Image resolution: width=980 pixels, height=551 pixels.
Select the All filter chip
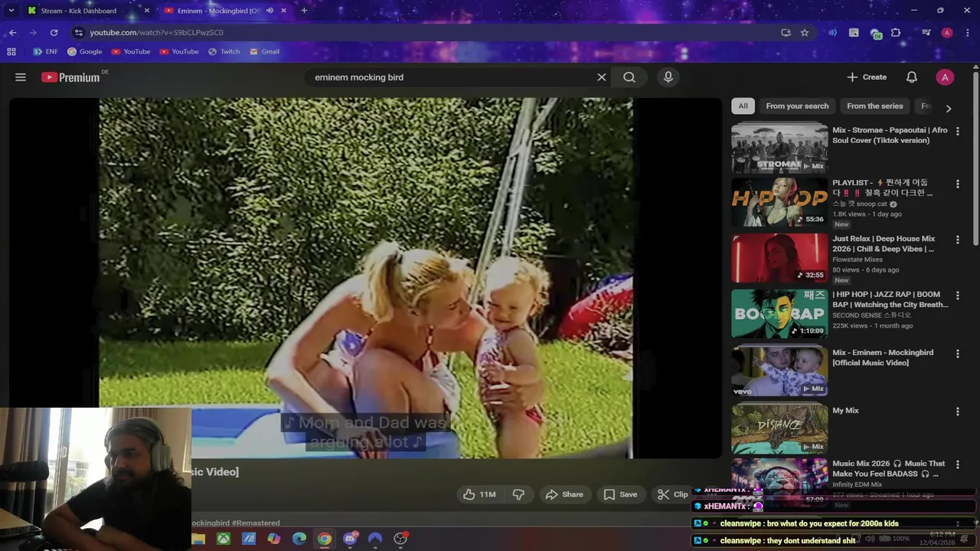(743, 106)
